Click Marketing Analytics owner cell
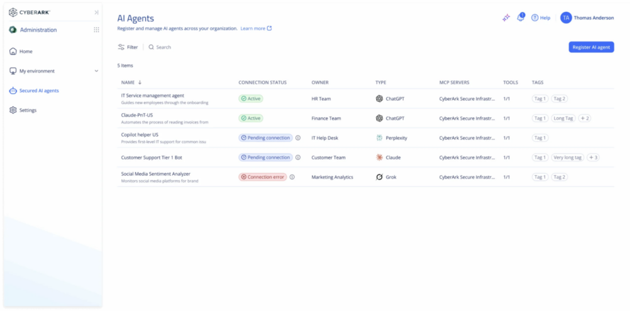644x311 pixels. pyautogui.click(x=332, y=177)
